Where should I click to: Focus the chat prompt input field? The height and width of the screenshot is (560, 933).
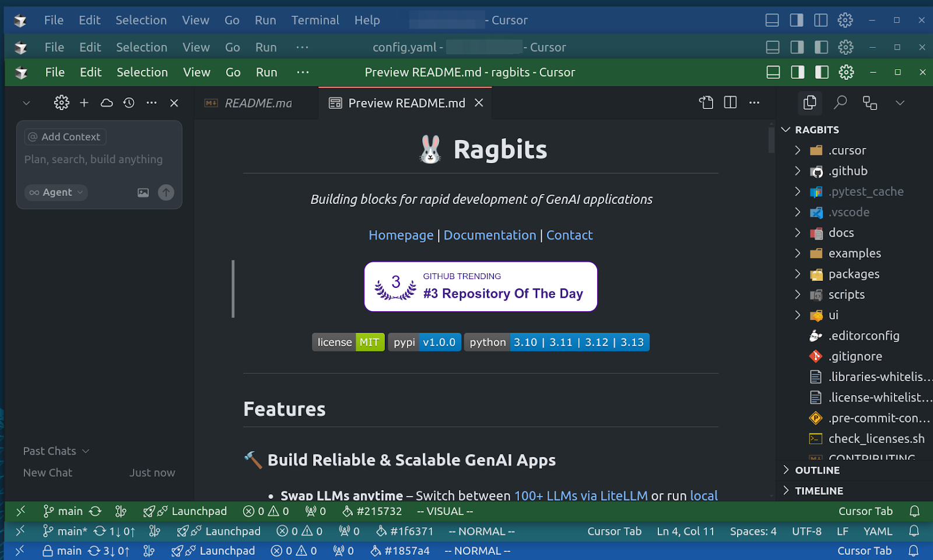pyautogui.click(x=93, y=160)
